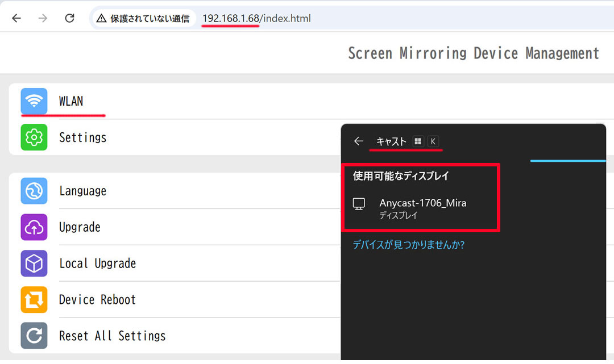614x364 pixels.
Task: Click the blue WLAN Wi-Fi icon
Action: pyautogui.click(x=34, y=101)
